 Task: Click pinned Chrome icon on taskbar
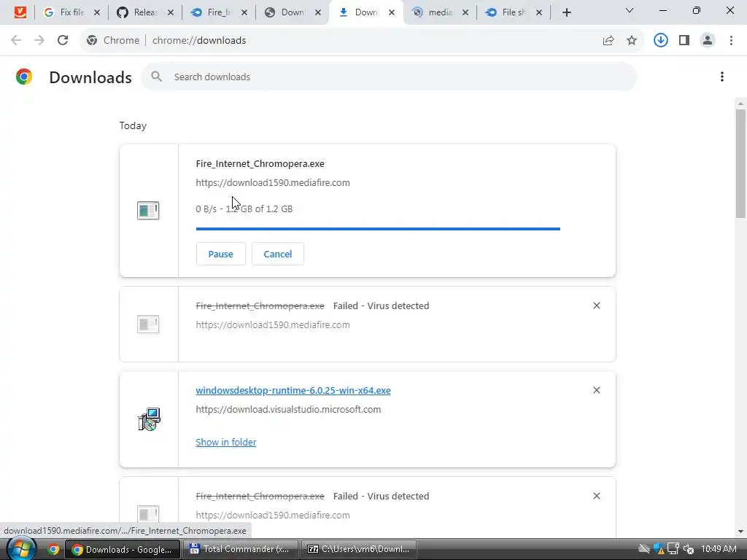coord(53,549)
